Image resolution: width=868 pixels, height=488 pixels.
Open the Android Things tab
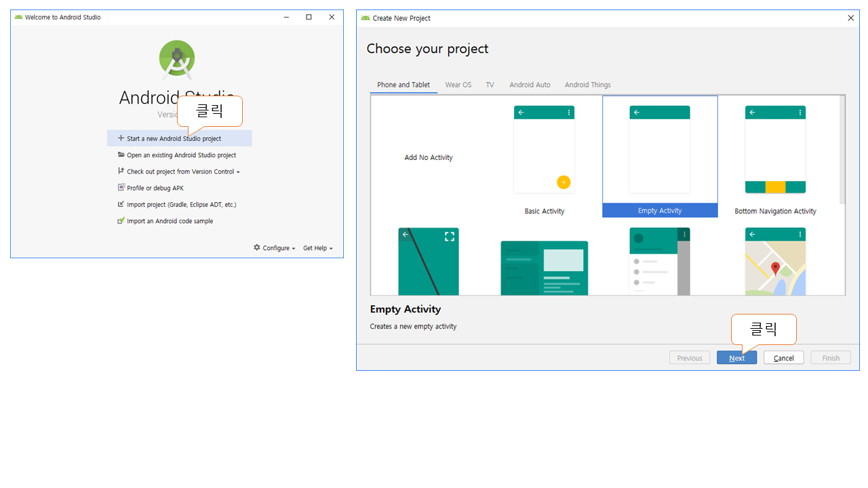(x=587, y=85)
